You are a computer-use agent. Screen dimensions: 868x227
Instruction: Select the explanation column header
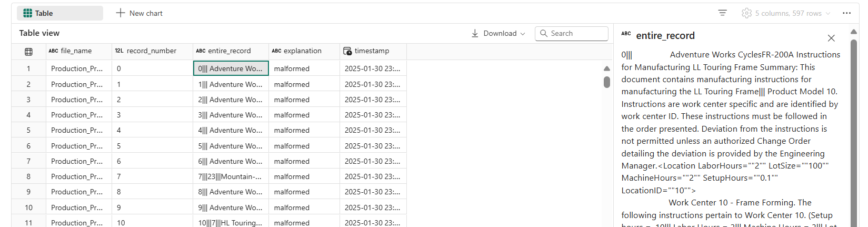click(302, 51)
